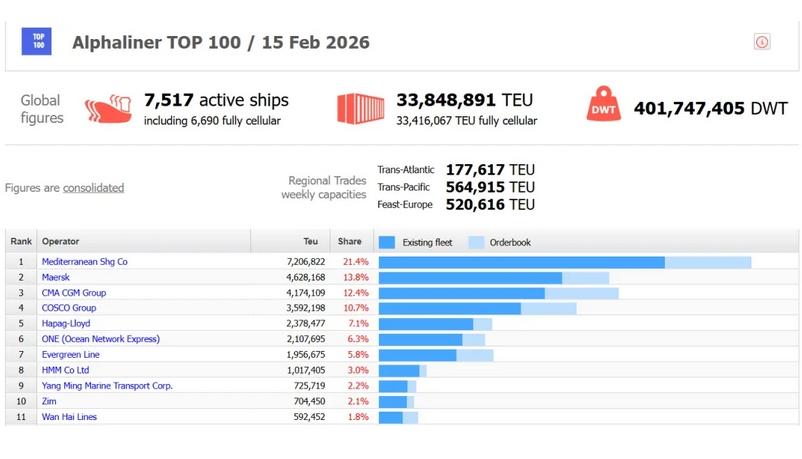Open ONE (Ocean Network Express) link

(x=100, y=339)
